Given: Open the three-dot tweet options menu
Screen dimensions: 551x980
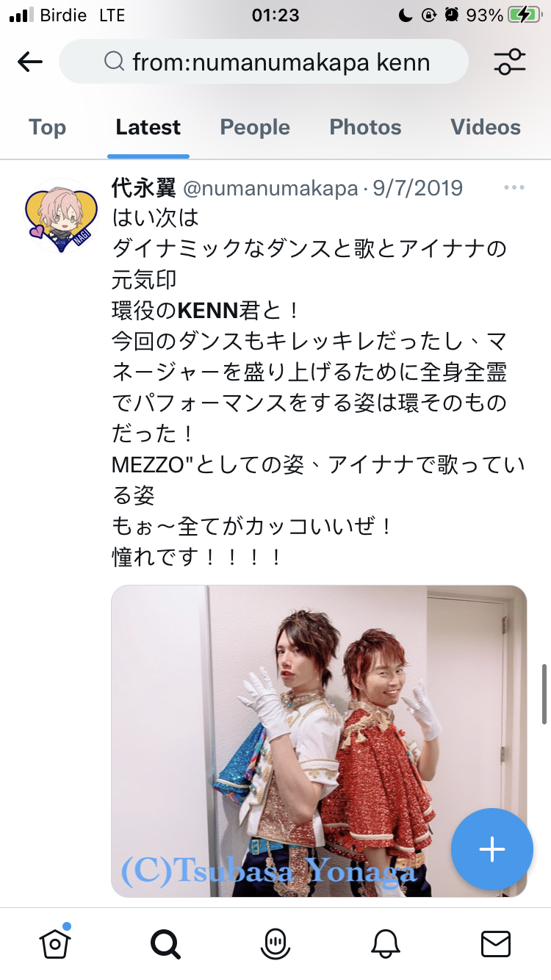Looking at the screenshot, I should point(514,188).
